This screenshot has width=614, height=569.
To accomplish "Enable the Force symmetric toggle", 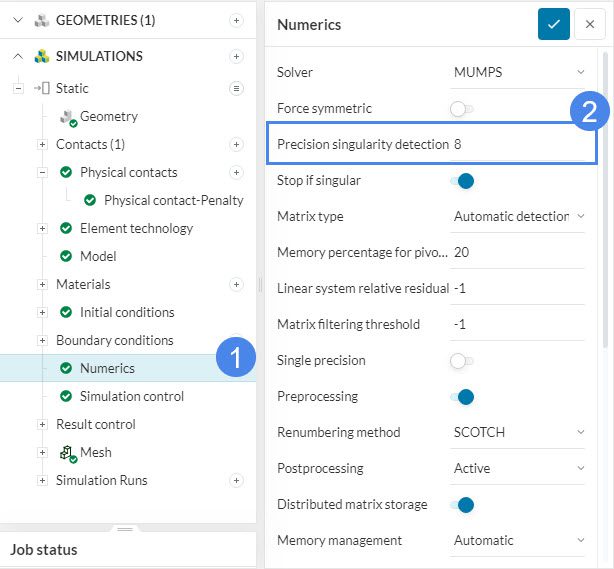I will click(x=461, y=108).
